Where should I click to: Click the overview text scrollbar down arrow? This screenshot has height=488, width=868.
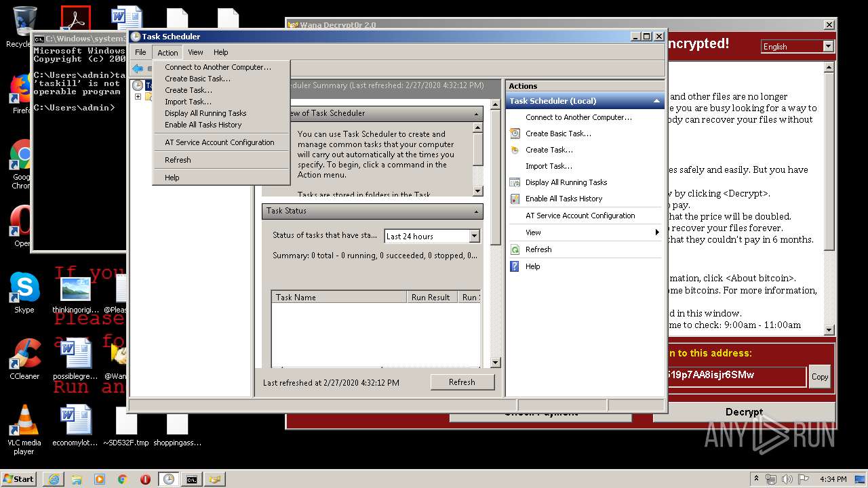(477, 191)
